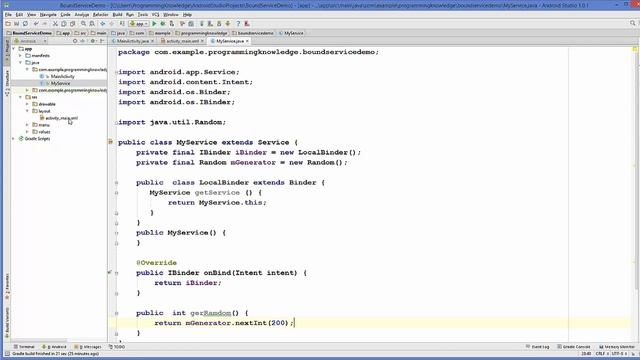Image resolution: width=640 pixels, height=360 pixels.
Task: Open the Gradle Console
Action: [x=574, y=347]
